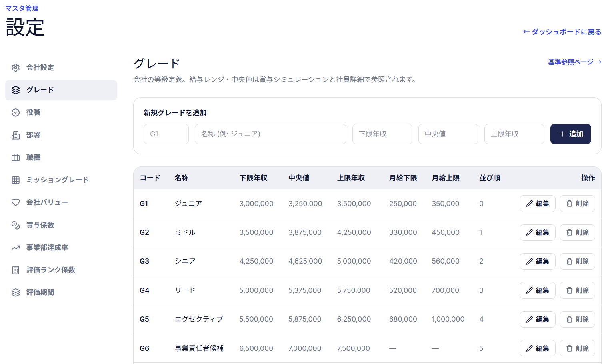Screen dimensions: 616x364
Task: Delete the G3 シニア grade
Action: point(577,261)
